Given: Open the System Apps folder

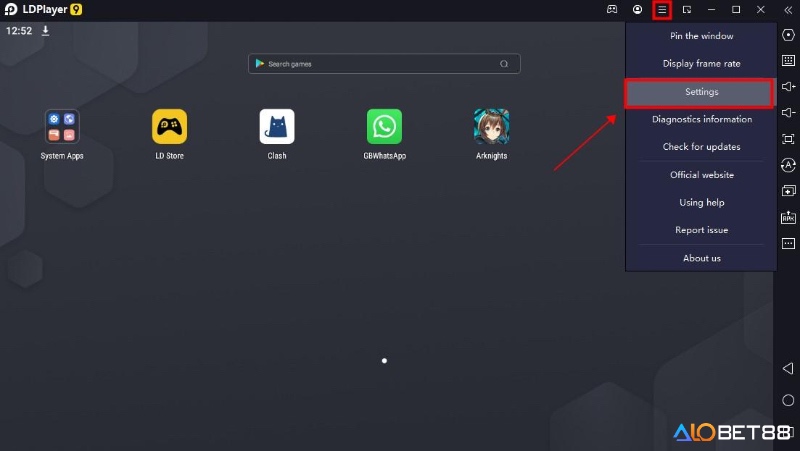Looking at the screenshot, I should pos(62,127).
